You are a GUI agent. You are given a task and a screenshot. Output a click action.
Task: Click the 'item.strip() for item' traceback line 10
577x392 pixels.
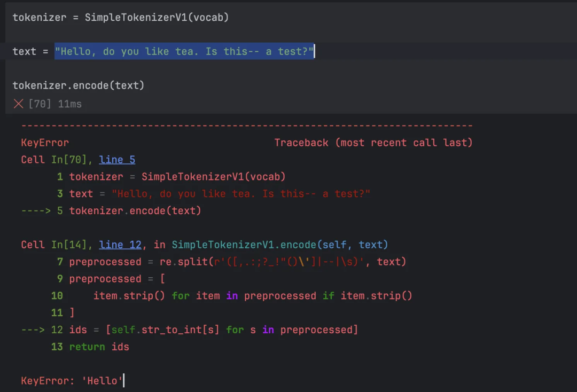[231, 296]
